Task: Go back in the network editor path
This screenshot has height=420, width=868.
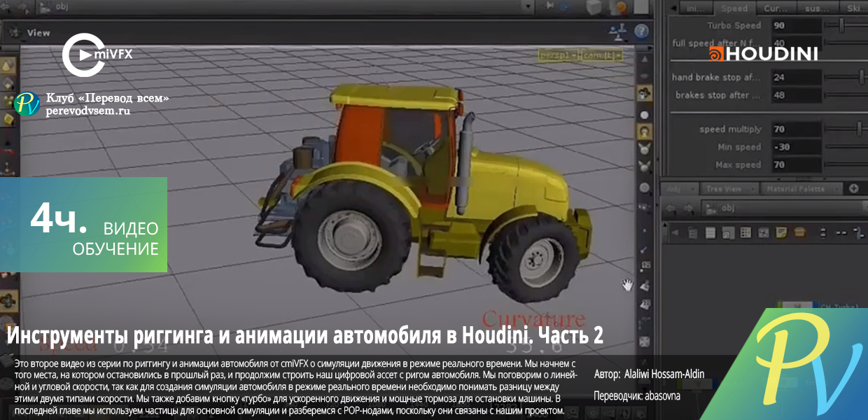Action: click(x=671, y=208)
